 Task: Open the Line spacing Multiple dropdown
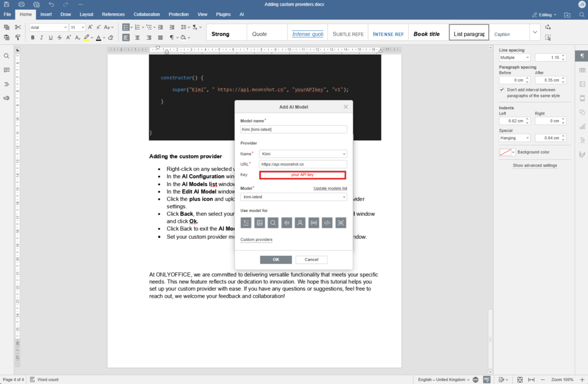coord(514,57)
